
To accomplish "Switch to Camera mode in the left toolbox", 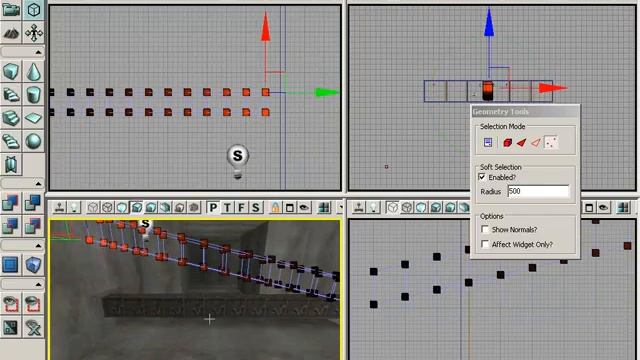I will click(11, 9).
